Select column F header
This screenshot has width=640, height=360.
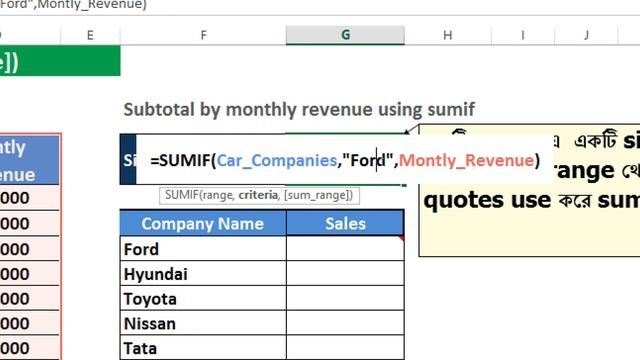(203, 35)
